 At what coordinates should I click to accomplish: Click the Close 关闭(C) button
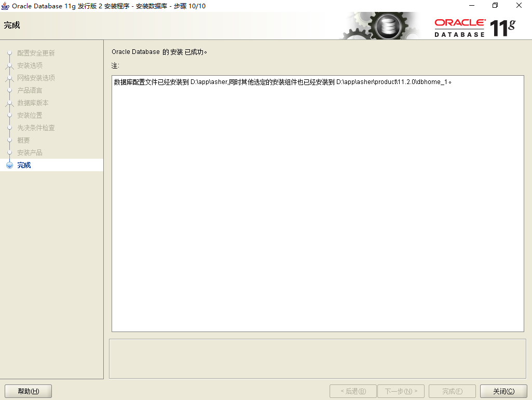[x=503, y=391]
